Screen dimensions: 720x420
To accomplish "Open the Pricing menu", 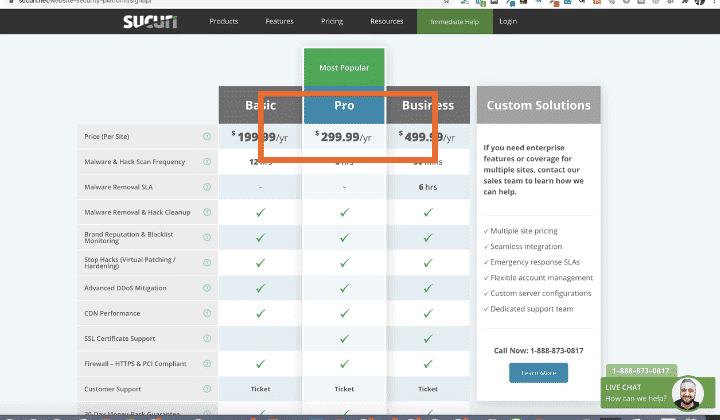I will pyautogui.click(x=332, y=21).
